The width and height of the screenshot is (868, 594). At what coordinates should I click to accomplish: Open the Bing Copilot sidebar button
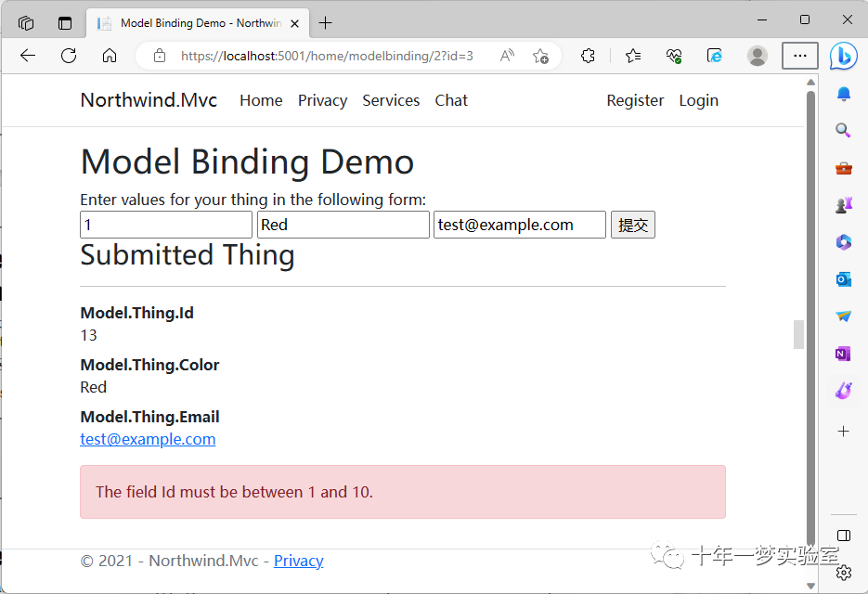[x=843, y=56]
